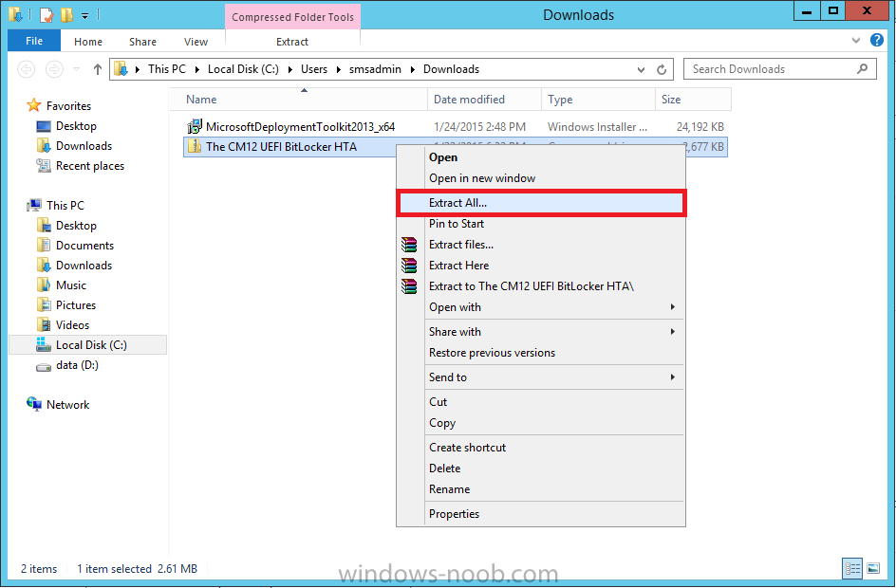
Task: Go up one folder level arrow
Action: click(x=98, y=69)
